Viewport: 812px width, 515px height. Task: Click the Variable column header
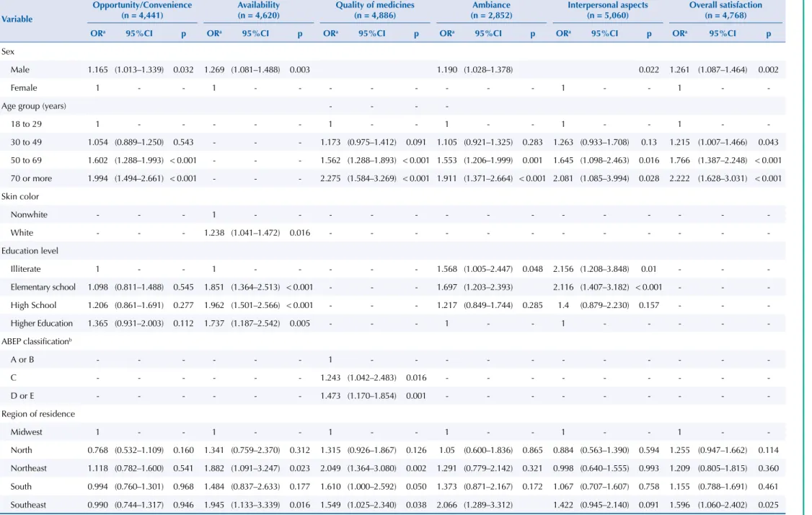(x=17, y=19)
